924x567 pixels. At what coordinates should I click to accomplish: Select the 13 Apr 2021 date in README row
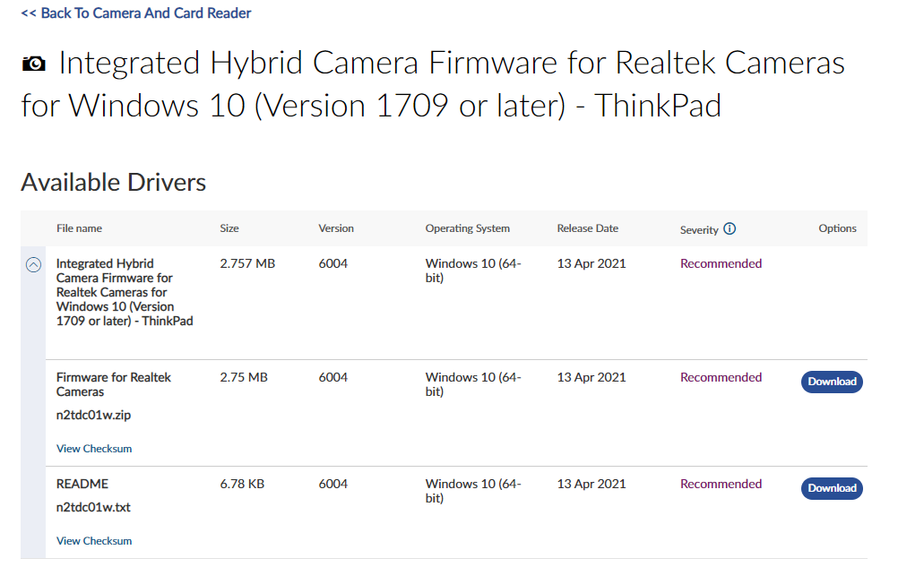point(591,484)
